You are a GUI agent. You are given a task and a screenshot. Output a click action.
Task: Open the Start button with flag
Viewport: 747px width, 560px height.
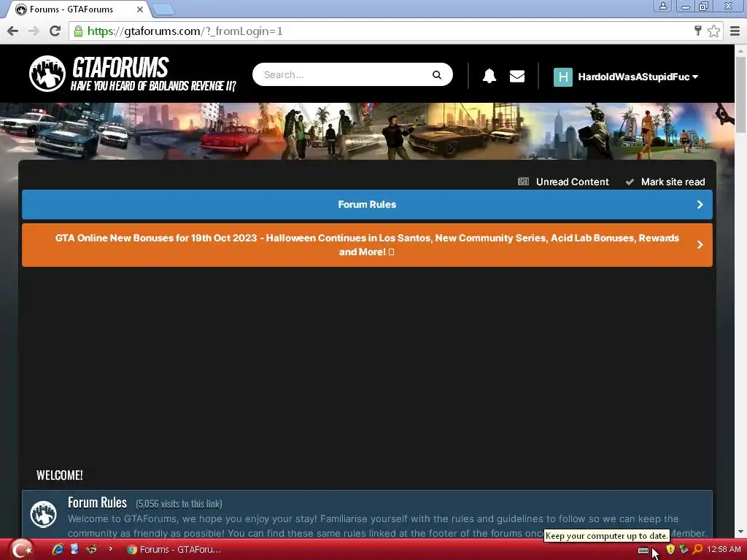[21, 549]
